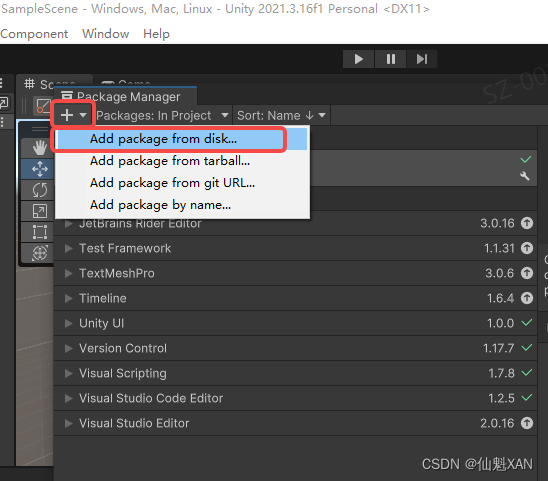Choose Add package by name
The width and height of the screenshot is (548, 481).
tap(181, 205)
